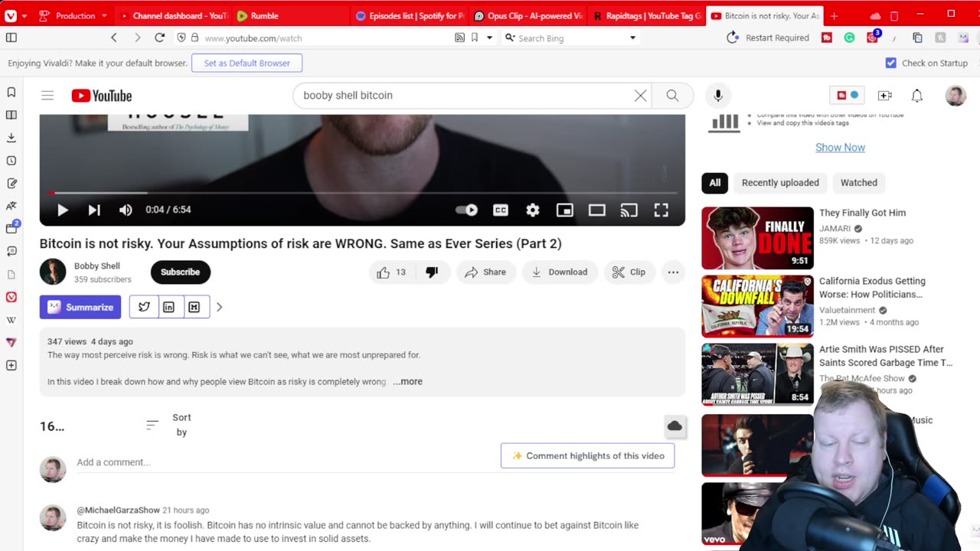This screenshot has height=551, width=980.
Task: Click Summarize button
Action: click(x=80, y=307)
